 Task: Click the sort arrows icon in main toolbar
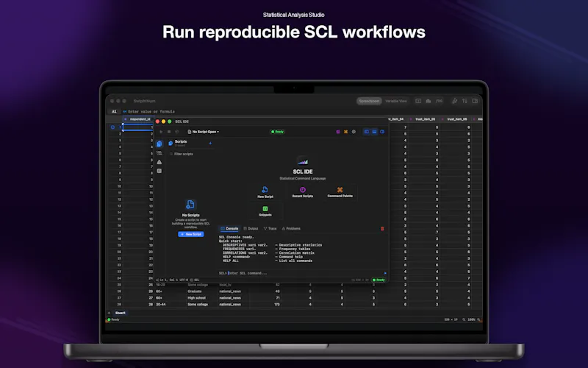(x=465, y=101)
